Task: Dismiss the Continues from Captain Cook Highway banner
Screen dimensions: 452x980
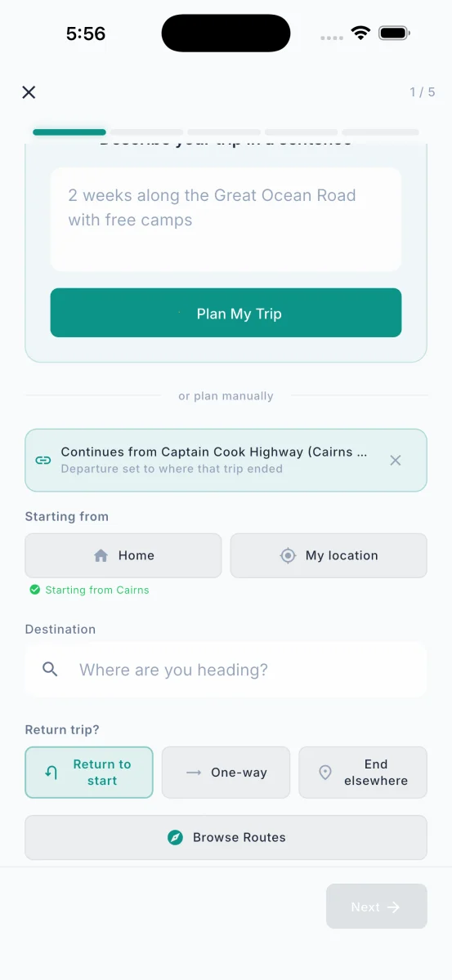Action: point(396,461)
